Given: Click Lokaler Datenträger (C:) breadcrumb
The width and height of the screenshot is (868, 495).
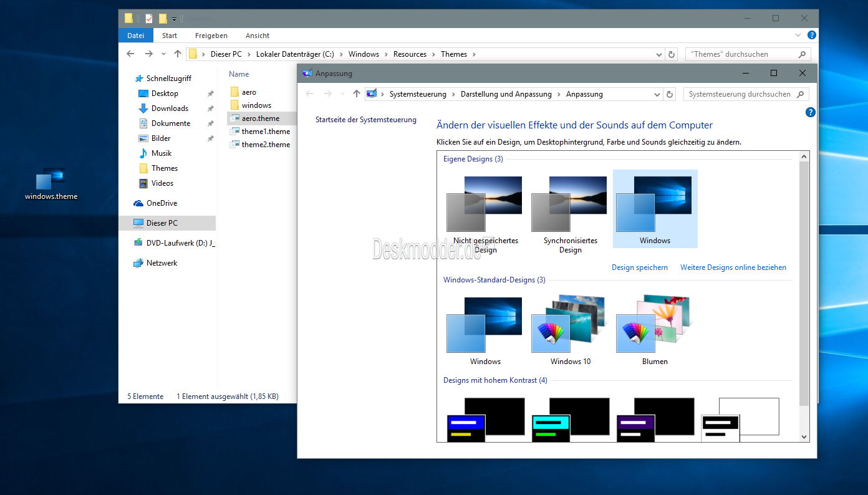Looking at the screenshot, I should pyautogui.click(x=296, y=54).
